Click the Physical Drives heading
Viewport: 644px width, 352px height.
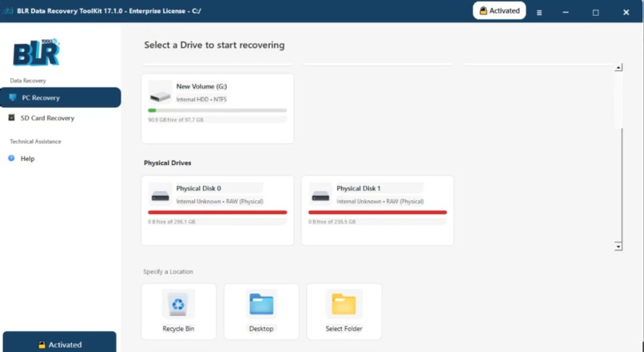(168, 163)
